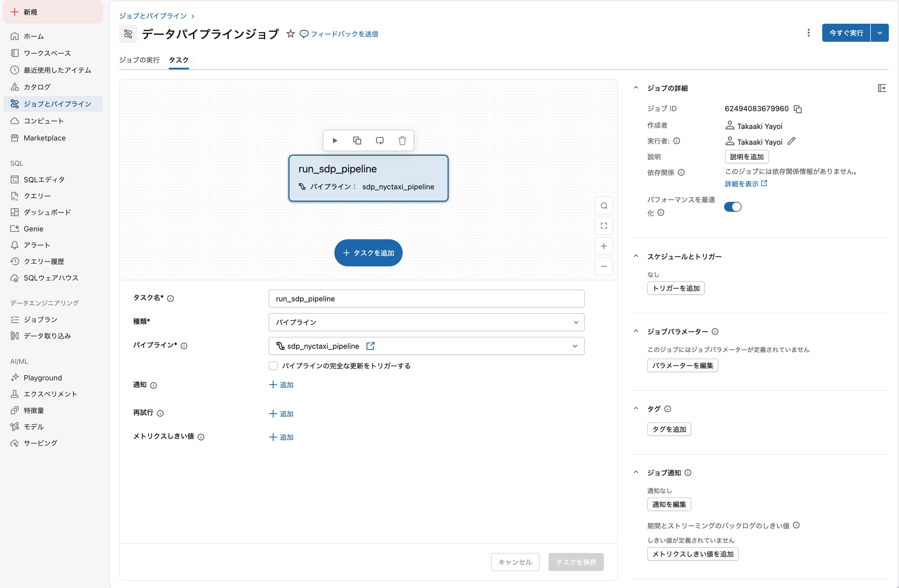Select the タスク tab

pyautogui.click(x=178, y=60)
